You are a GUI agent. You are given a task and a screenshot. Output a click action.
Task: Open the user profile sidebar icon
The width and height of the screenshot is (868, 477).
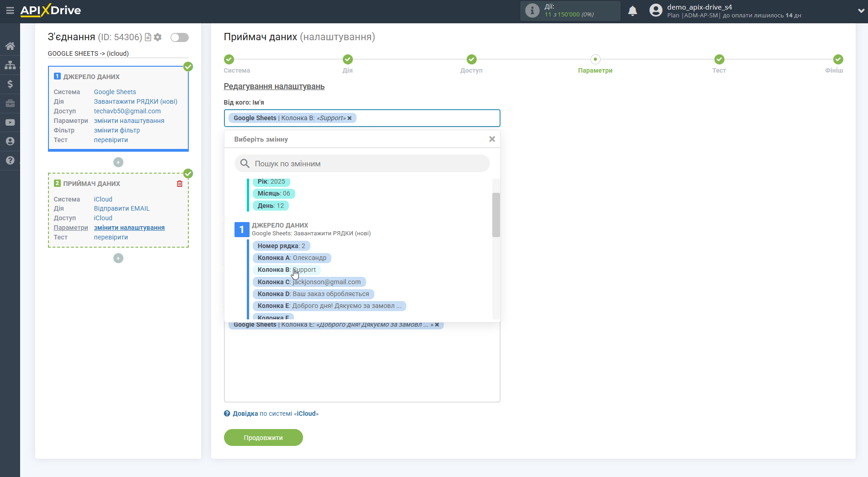point(10,141)
